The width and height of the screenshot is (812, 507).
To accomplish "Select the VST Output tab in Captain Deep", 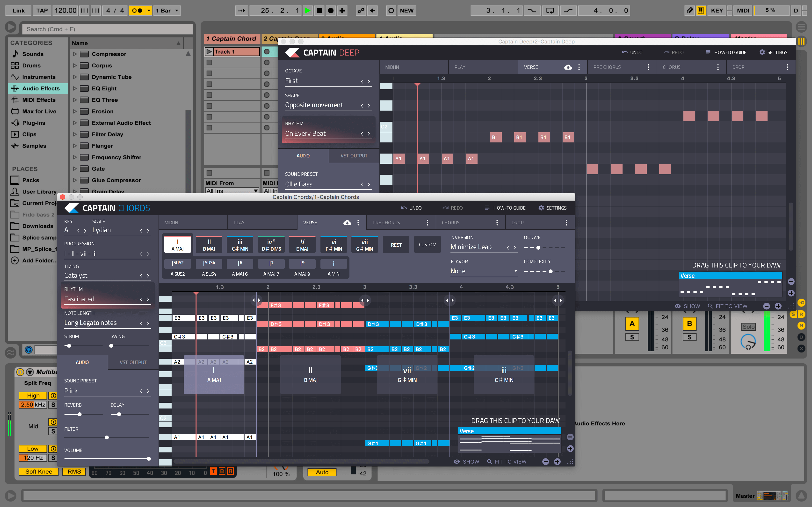I will pyautogui.click(x=354, y=155).
